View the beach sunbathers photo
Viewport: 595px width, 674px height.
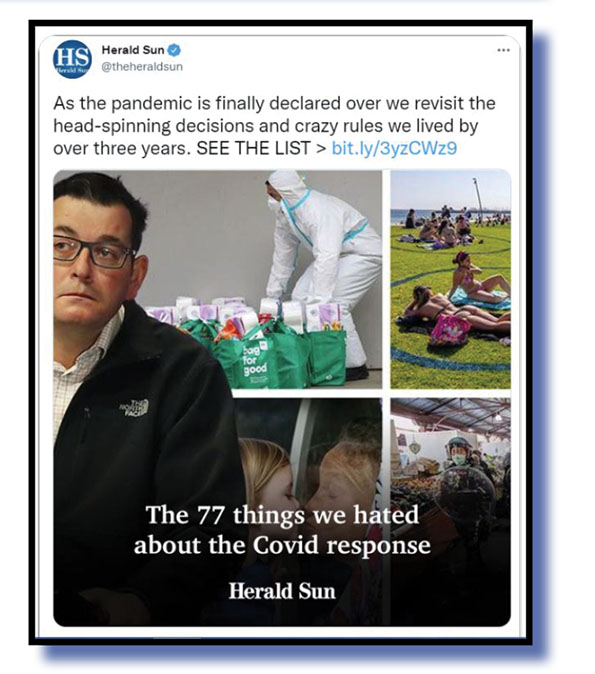click(451, 279)
